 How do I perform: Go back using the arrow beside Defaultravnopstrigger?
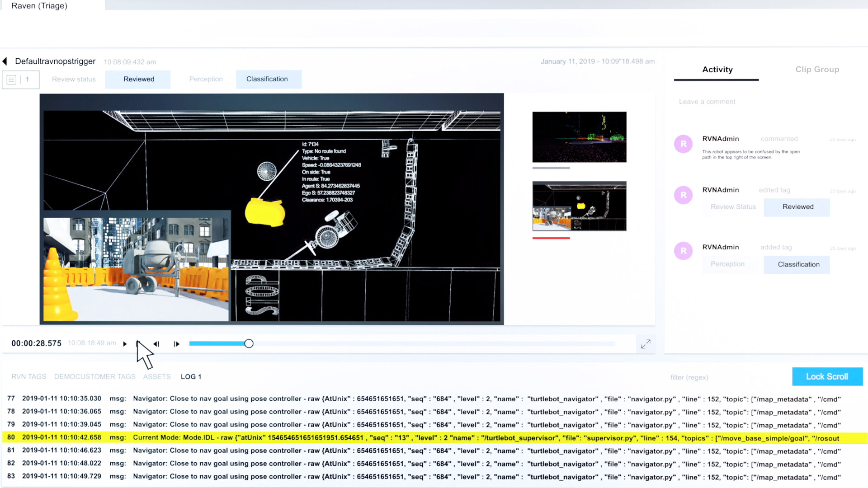click(5, 61)
